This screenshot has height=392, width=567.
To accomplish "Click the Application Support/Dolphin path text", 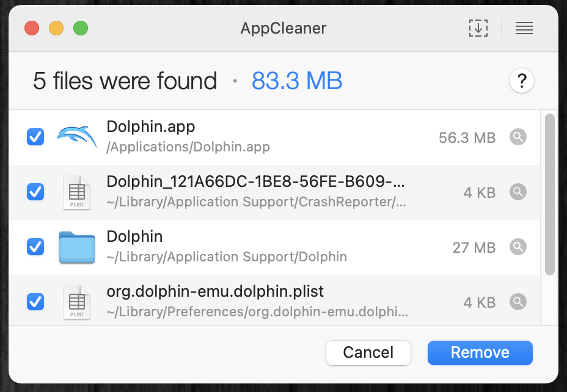I will point(227,256).
